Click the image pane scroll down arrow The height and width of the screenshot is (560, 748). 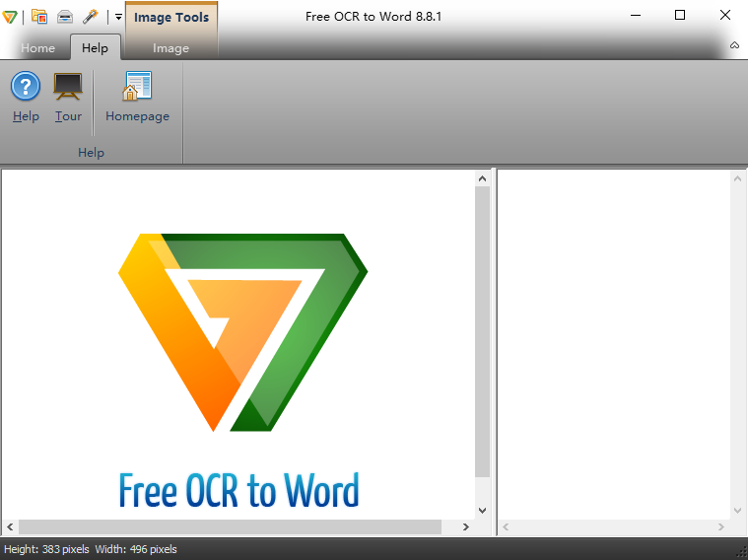(482, 511)
